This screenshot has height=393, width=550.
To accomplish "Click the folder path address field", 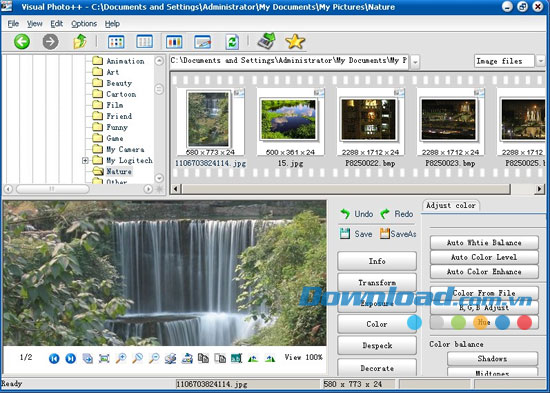I will point(289,61).
